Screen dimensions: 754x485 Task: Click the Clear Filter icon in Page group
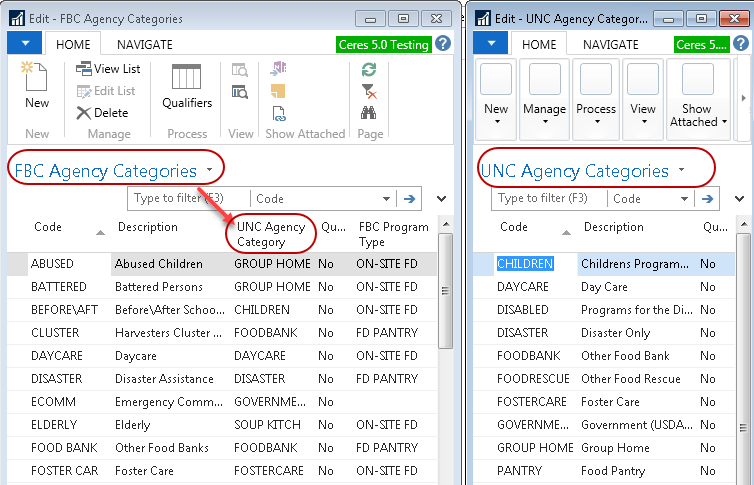[x=369, y=91]
